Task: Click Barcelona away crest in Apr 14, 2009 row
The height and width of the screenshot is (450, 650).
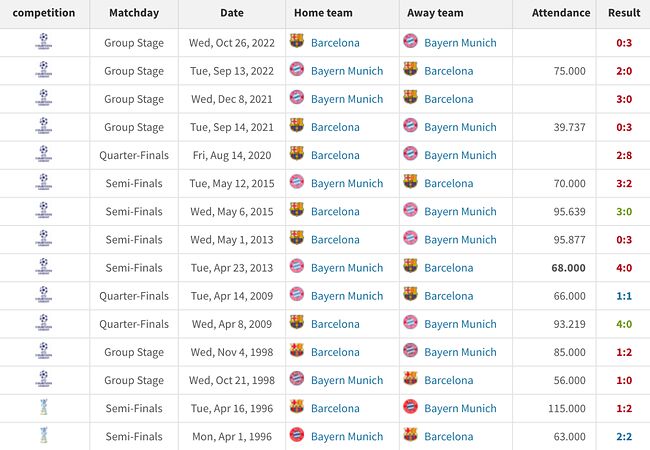Action: click(x=410, y=294)
